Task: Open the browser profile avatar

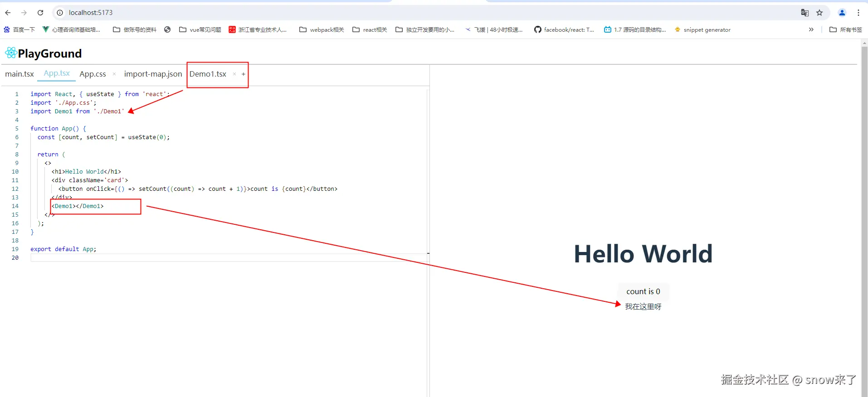Action: point(842,13)
